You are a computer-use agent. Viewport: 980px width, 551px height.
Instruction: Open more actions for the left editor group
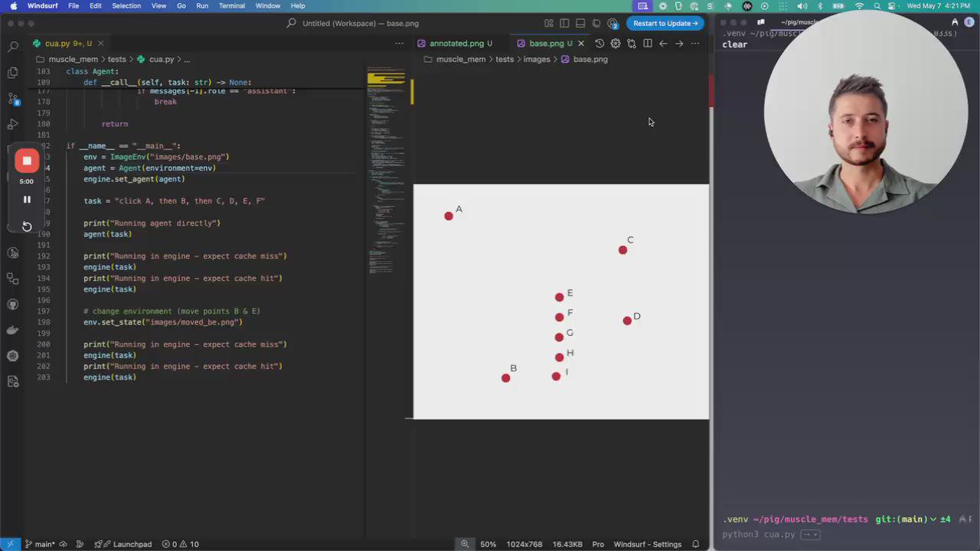[x=399, y=44]
